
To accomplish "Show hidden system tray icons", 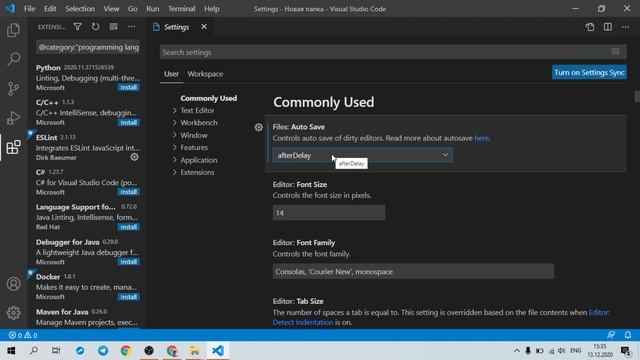I will [517, 351].
